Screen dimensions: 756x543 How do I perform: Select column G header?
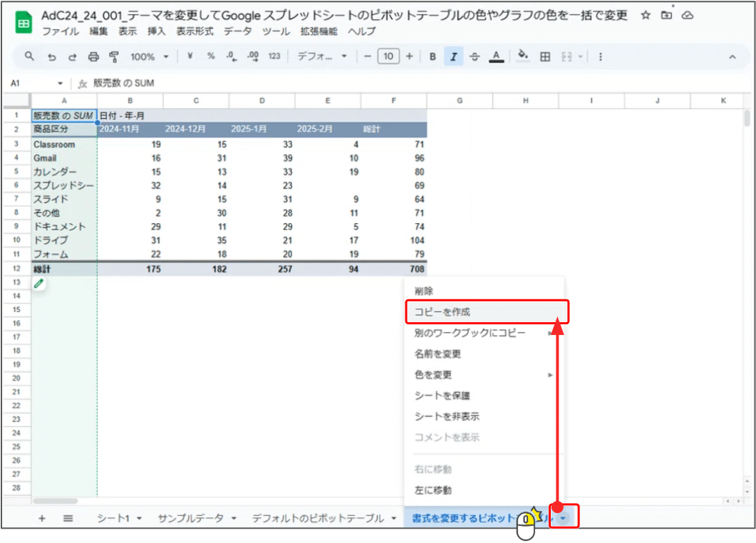coord(460,100)
